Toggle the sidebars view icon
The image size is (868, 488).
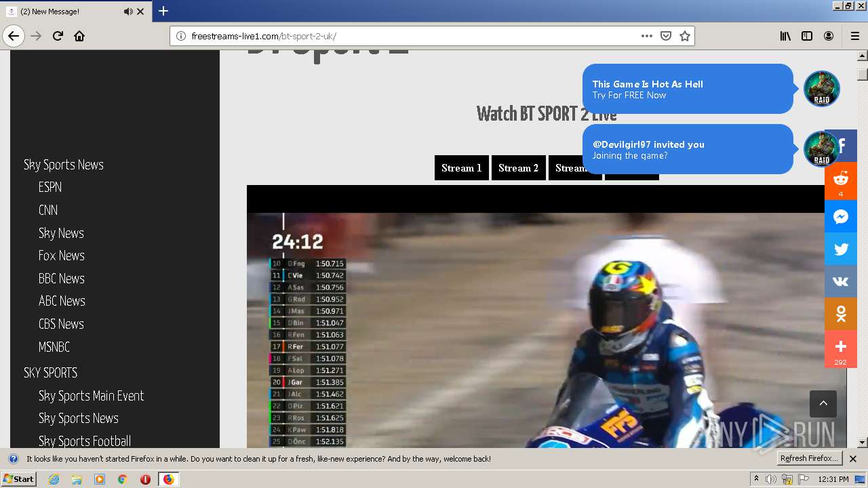[807, 36]
